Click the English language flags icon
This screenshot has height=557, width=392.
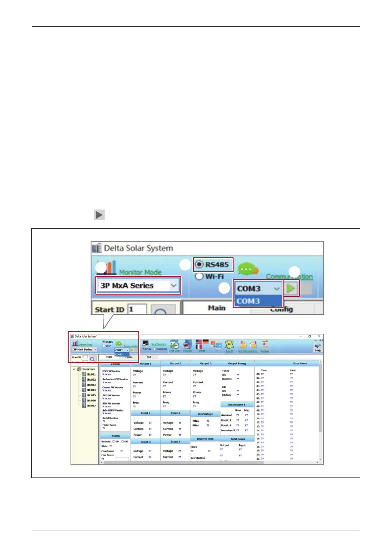tap(202, 344)
